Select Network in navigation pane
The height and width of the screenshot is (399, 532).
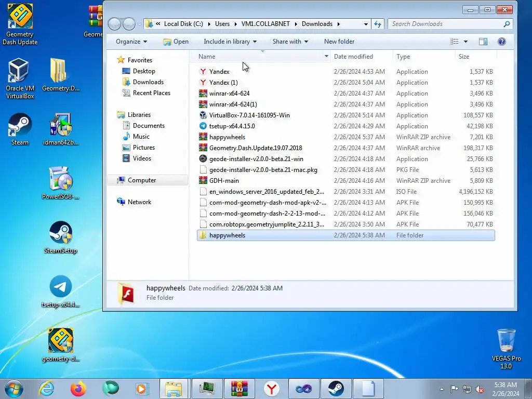point(139,202)
